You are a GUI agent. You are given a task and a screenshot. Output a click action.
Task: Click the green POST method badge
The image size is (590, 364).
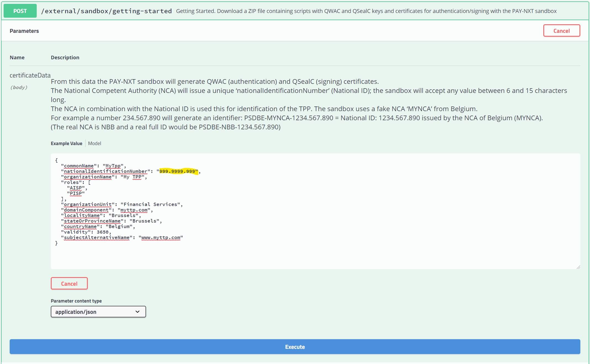[x=20, y=11]
